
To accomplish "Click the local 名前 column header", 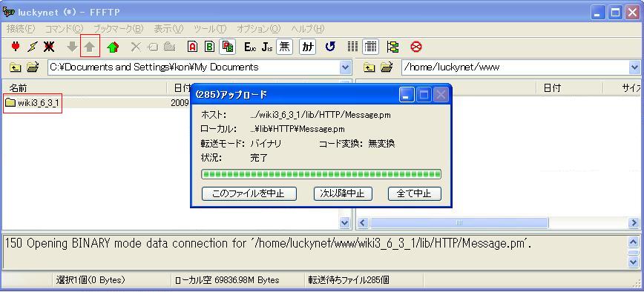I will tap(85, 87).
